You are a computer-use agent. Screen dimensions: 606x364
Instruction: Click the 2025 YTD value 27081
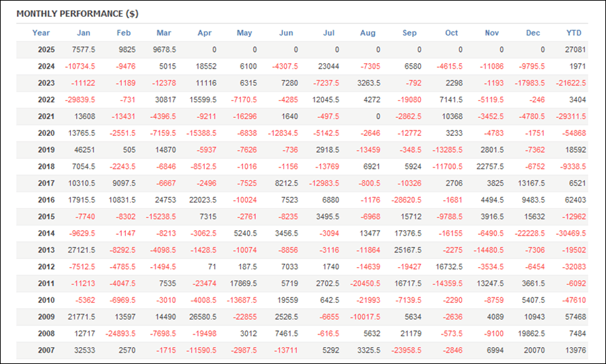click(575, 49)
